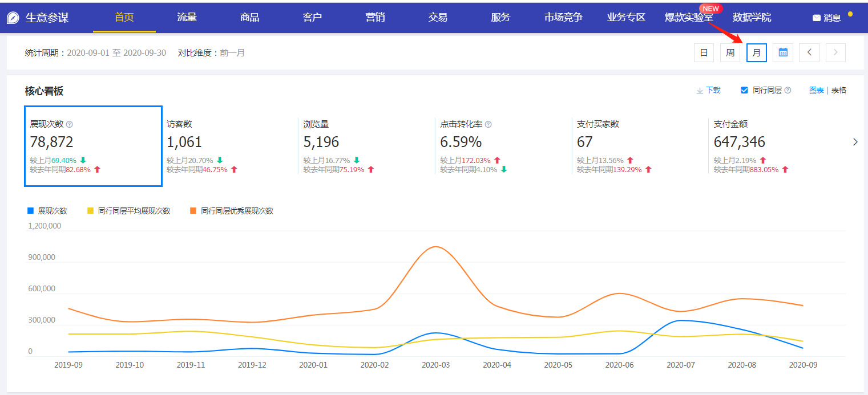The image size is (868, 395).
Task: Open the calendar date picker icon
Action: (783, 52)
